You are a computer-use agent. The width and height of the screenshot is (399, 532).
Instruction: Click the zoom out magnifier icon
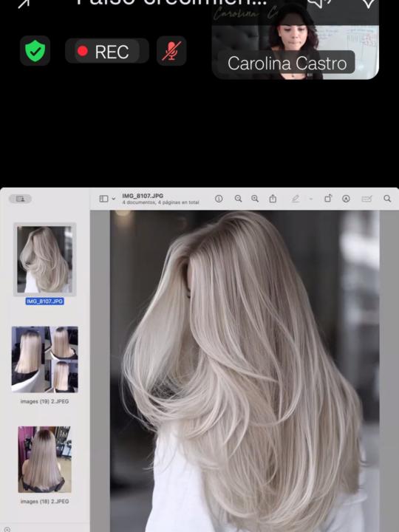click(239, 199)
